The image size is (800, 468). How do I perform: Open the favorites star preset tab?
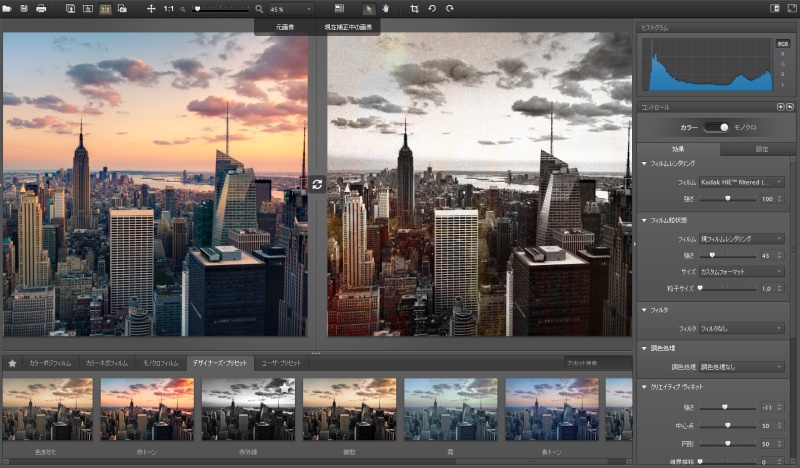pos(12,363)
